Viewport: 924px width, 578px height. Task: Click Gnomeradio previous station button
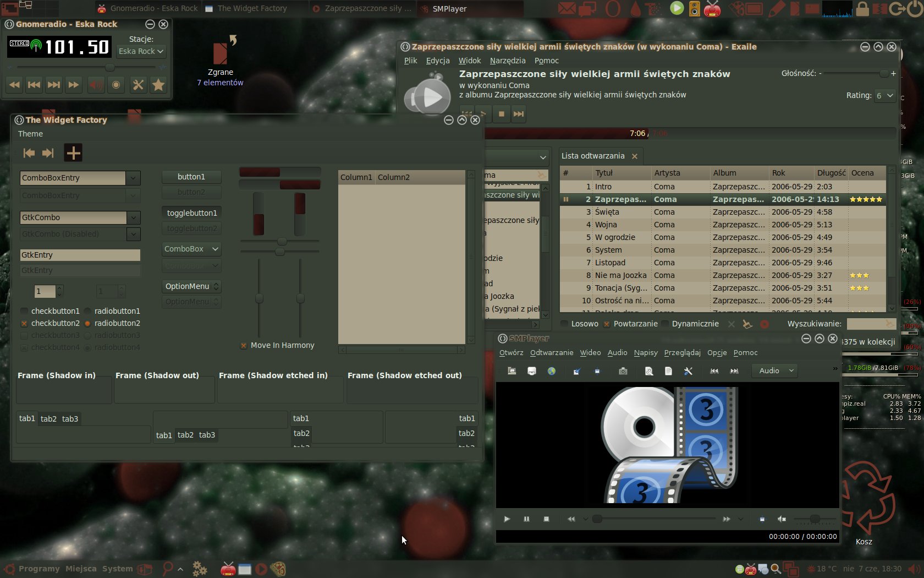coord(34,85)
